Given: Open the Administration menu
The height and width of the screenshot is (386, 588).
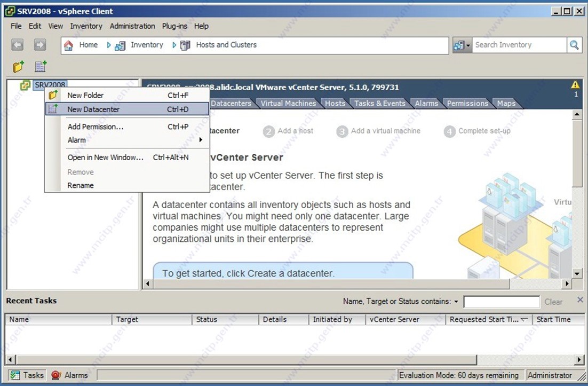Looking at the screenshot, I should pyautogui.click(x=132, y=26).
